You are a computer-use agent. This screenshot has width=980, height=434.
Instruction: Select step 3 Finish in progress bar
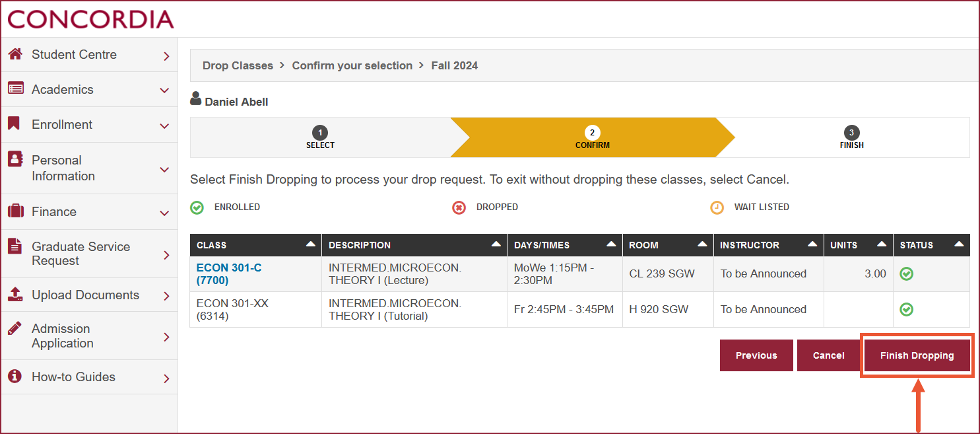(851, 137)
